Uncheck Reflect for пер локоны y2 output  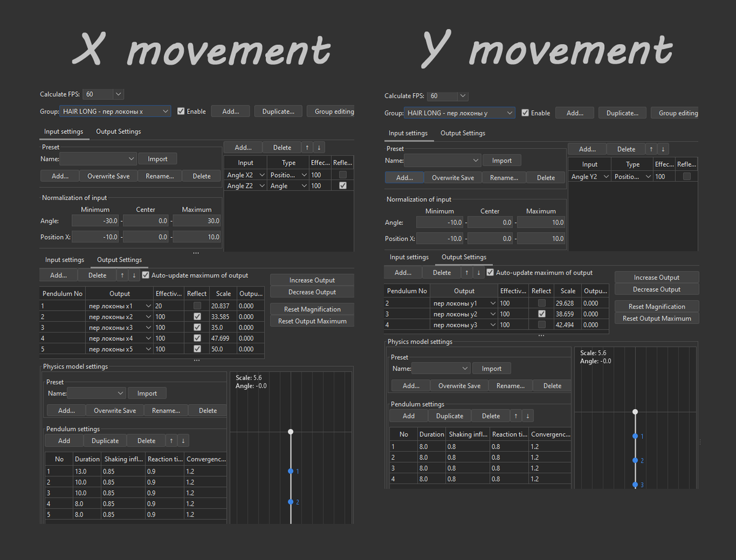[x=541, y=314]
